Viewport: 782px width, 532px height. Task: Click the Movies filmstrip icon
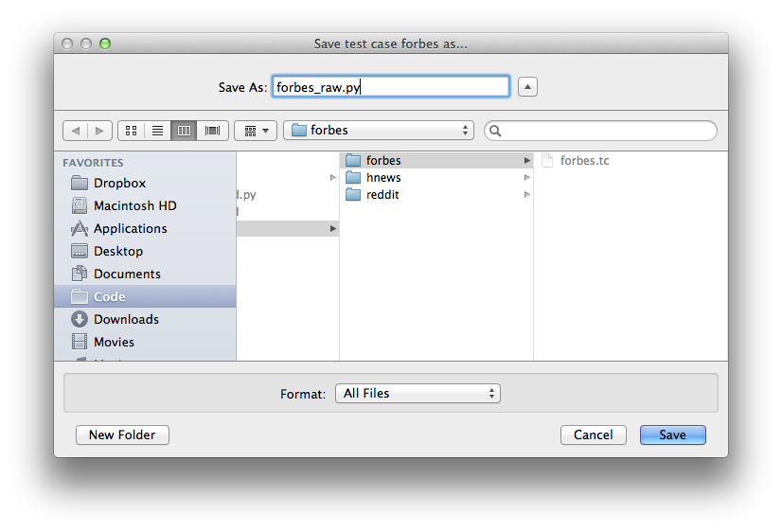click(80, 342)
